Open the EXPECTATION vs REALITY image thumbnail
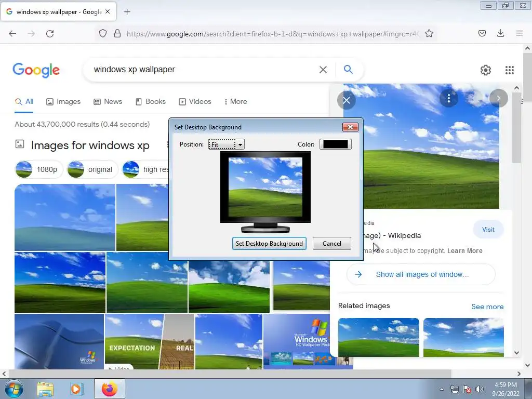This screenshot has height=399, width=532. pos(150,341)
